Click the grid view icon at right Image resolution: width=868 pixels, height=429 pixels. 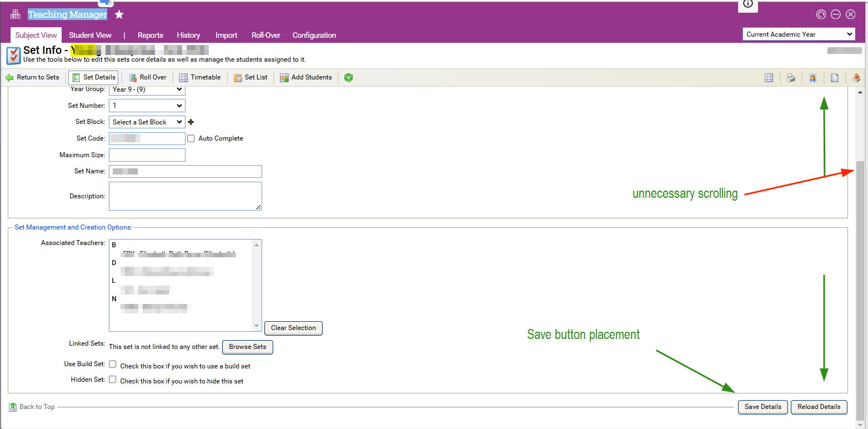click(x=769, y=78)
